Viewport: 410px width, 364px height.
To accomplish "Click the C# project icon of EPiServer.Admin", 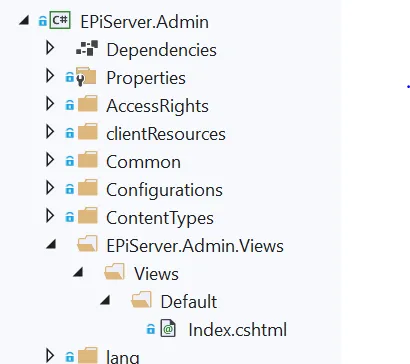I will point(60,20).
